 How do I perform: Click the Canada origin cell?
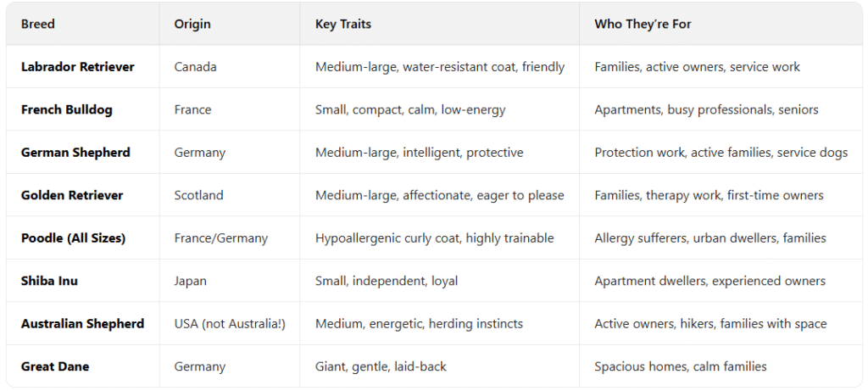pos(196,67)
